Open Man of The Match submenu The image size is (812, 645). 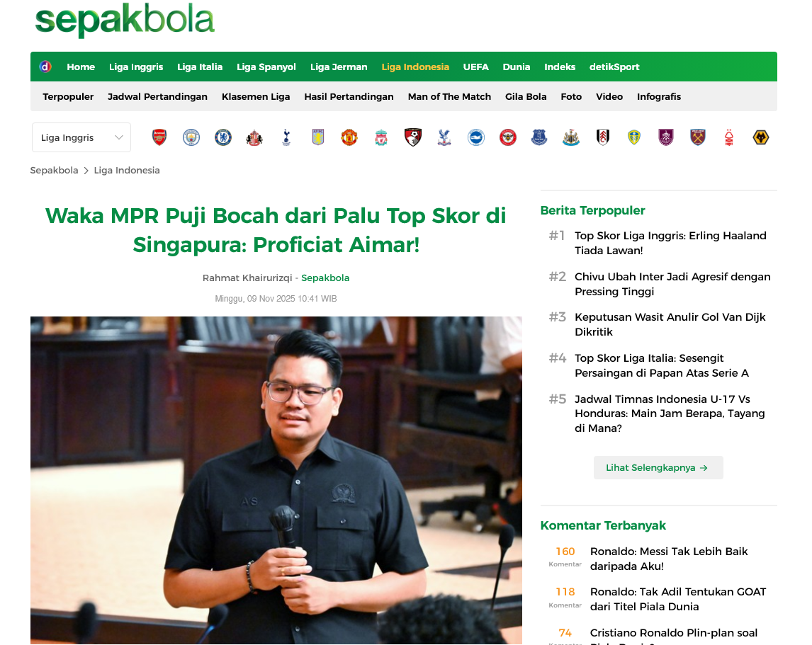click(449, 96)
